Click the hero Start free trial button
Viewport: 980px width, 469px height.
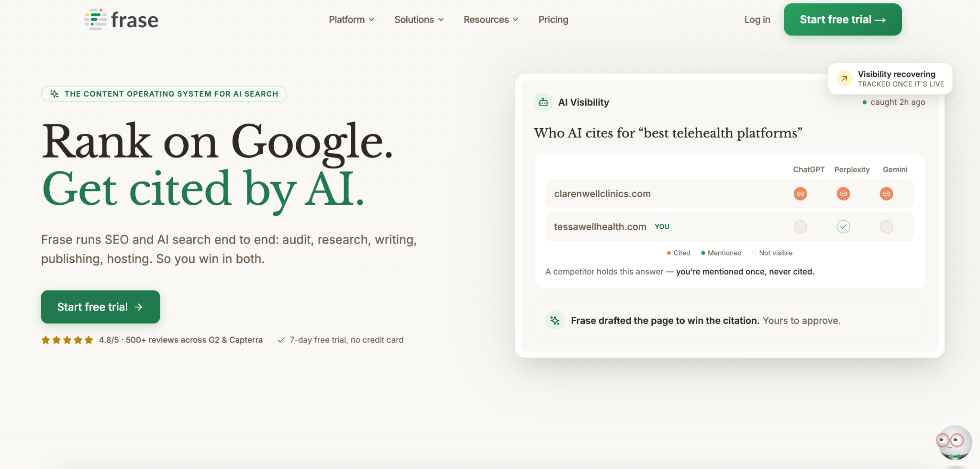pyautogui.click(x=100, y=307)
